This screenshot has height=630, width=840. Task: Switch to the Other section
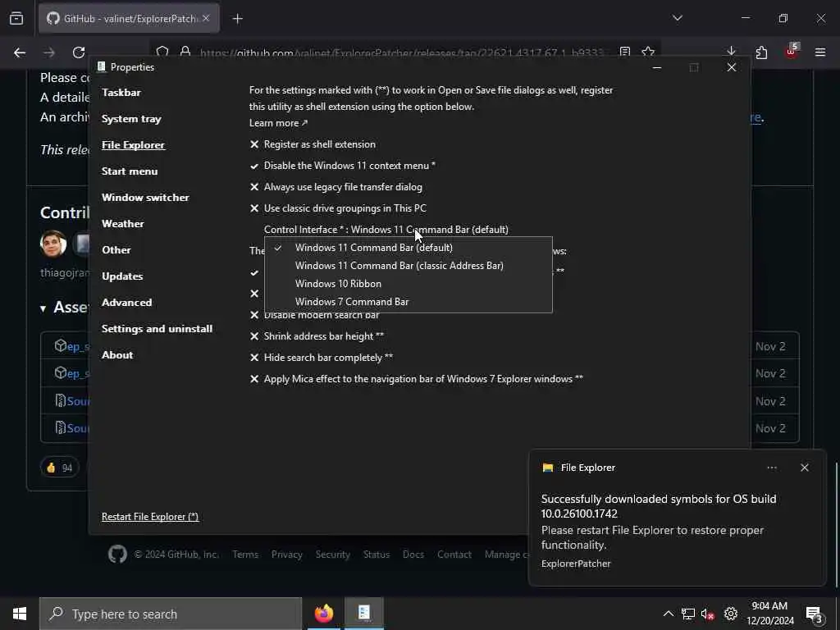pyautogui.click(x=116, y=250)
